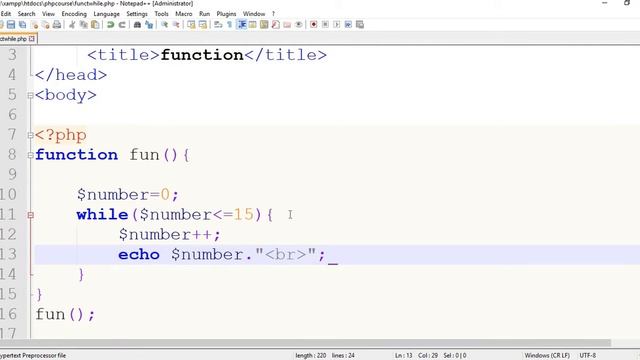Open the Document Map icon
Viewport: 640px width, 360px height.
point(264,25)
